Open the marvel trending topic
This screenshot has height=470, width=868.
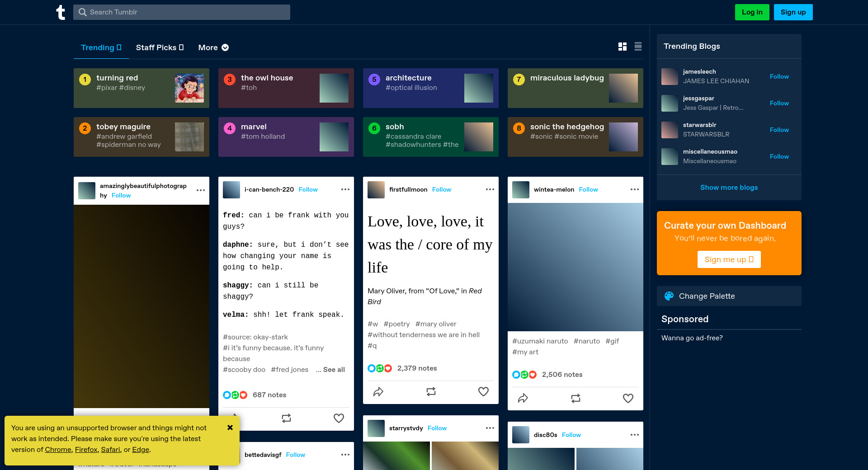286,137
